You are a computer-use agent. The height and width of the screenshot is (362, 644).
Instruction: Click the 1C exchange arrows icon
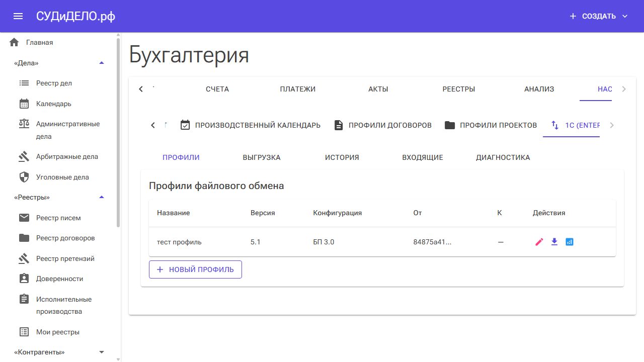point(555,125)
